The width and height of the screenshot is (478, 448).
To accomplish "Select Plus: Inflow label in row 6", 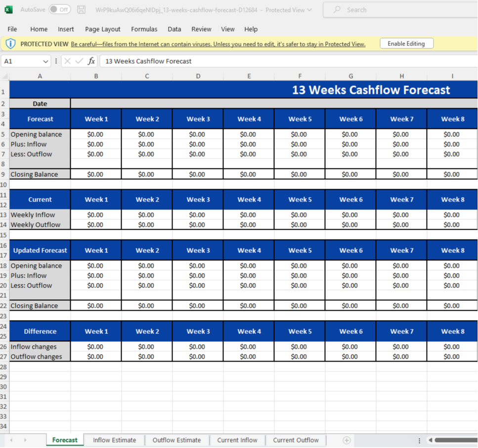I will tap(40, 144).
